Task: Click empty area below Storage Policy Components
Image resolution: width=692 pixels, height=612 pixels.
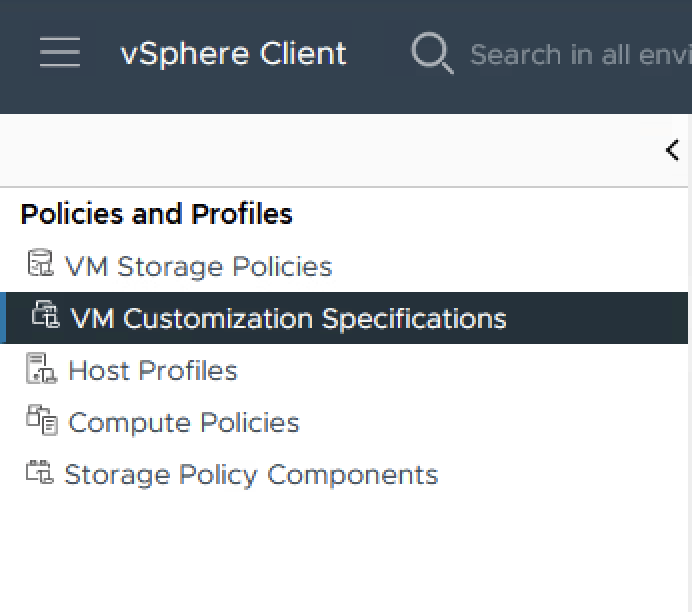Action: pyautogui.click(x=300, y=550)
